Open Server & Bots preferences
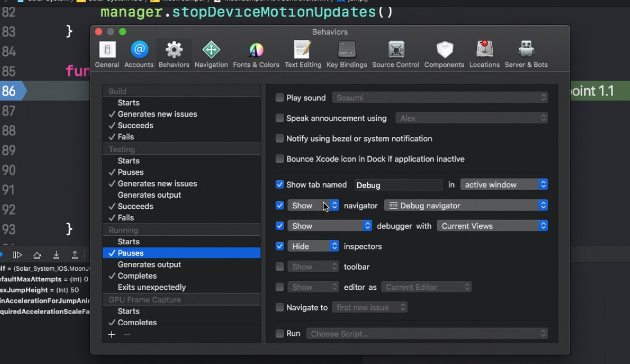The width and height of the screenshot is (630, 364). (x=526, y=54)
